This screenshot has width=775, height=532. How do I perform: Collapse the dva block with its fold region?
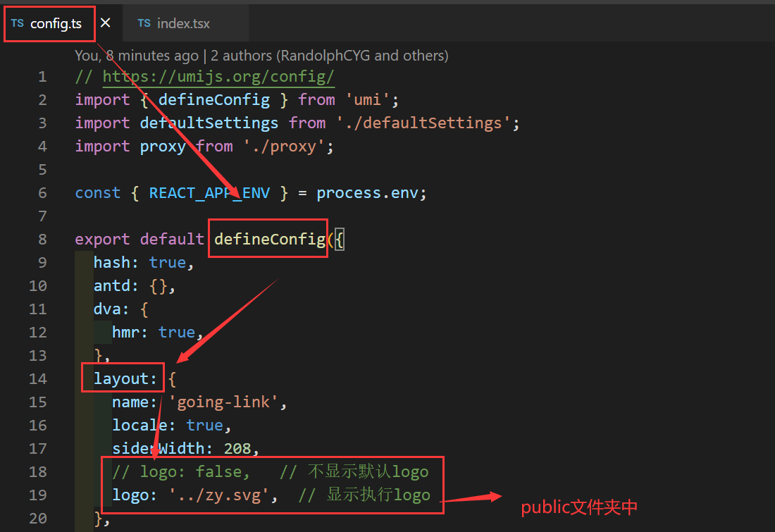tap(63, 309)
